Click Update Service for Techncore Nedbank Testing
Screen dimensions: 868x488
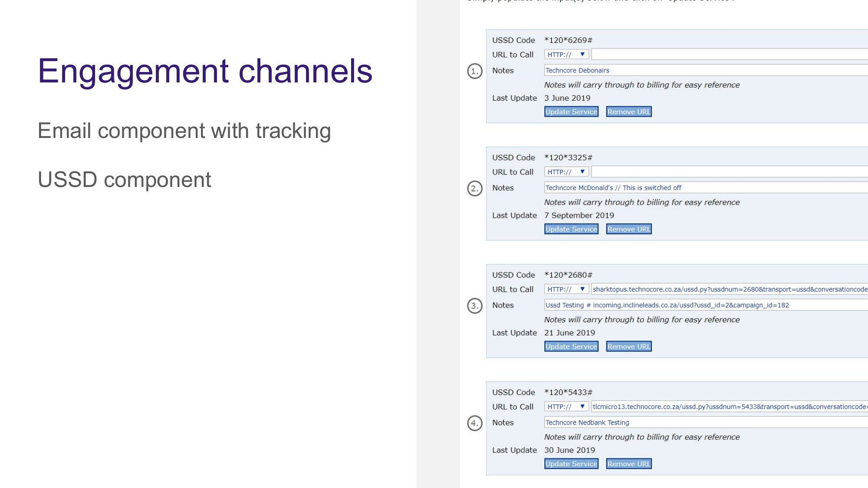(x=571, y=463)
